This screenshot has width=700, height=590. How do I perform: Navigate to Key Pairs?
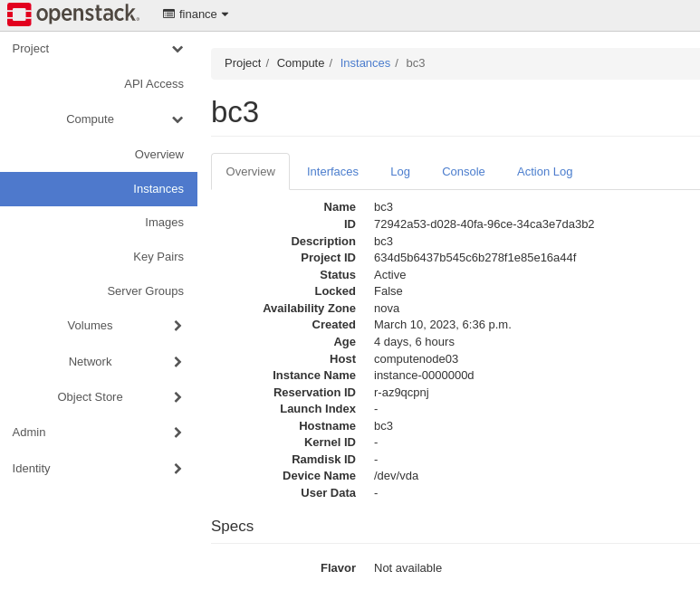point(158,257)
